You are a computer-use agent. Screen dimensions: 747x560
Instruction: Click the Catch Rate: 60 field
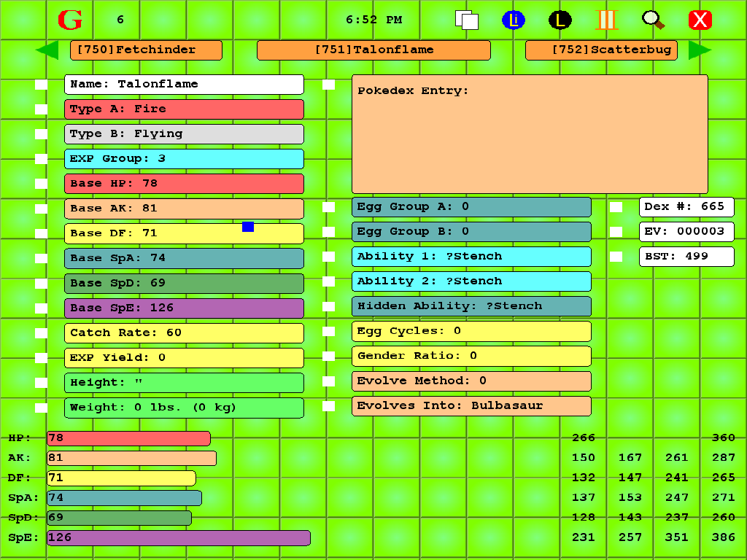(x=184, y=333)
